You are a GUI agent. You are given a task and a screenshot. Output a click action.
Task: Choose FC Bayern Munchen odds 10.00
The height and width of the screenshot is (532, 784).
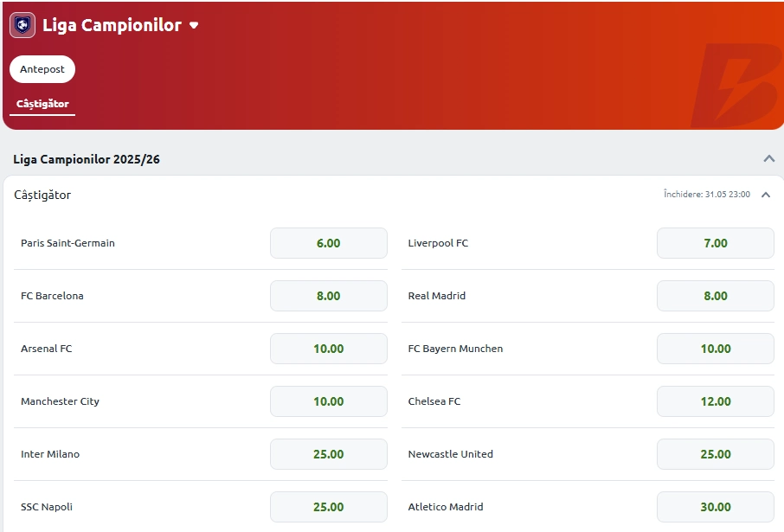coord(716,349)
